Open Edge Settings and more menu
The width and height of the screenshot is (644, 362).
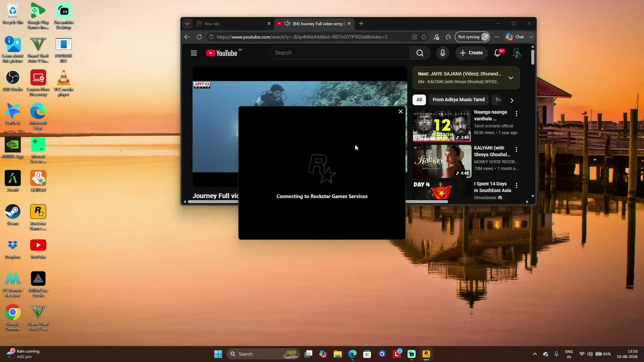(x=497, y=37)
